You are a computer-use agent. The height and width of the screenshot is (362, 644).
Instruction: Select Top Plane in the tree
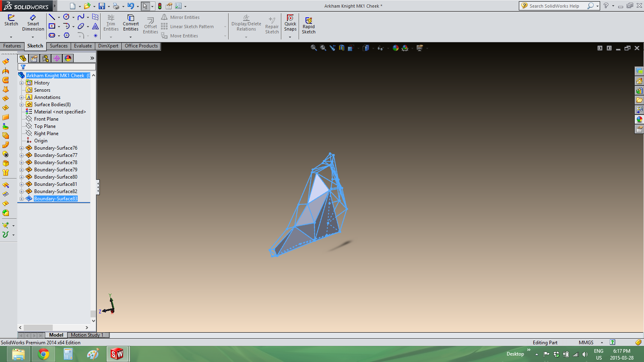point(45,126)
